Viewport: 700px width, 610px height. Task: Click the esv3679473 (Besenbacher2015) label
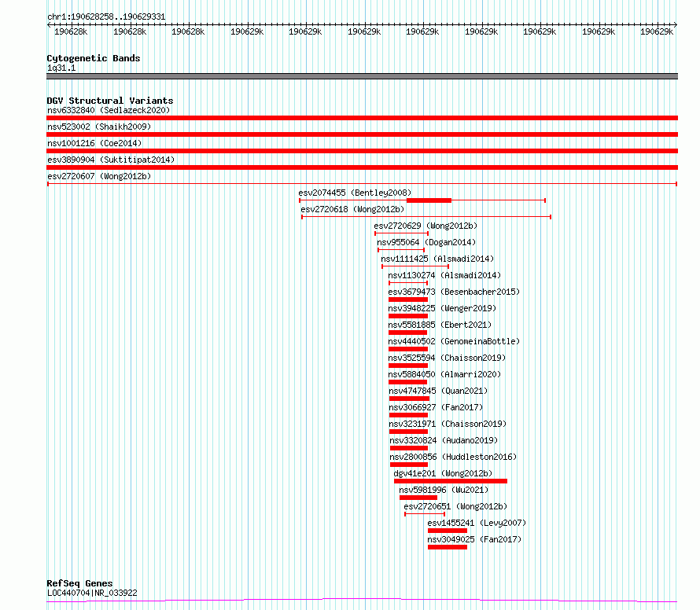click(454, 292)
